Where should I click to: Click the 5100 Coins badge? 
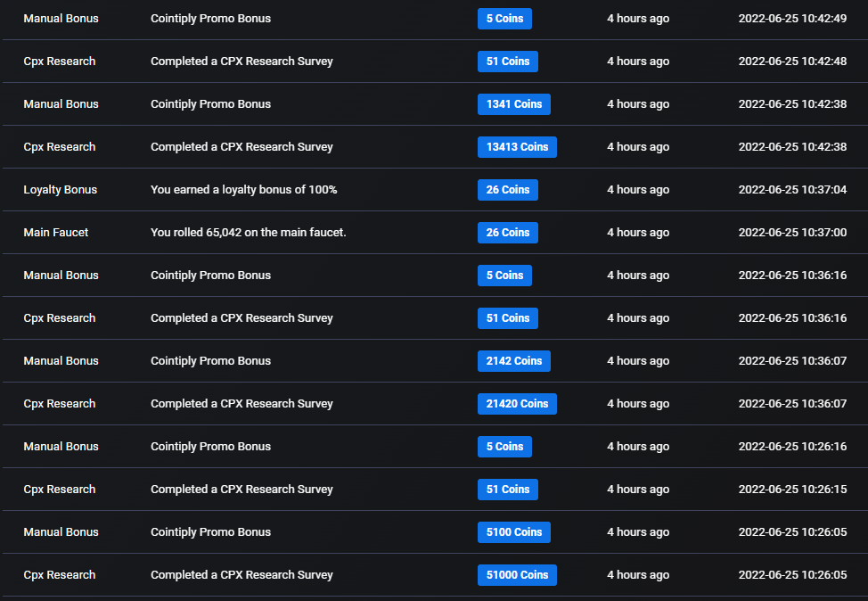[513, 532]
